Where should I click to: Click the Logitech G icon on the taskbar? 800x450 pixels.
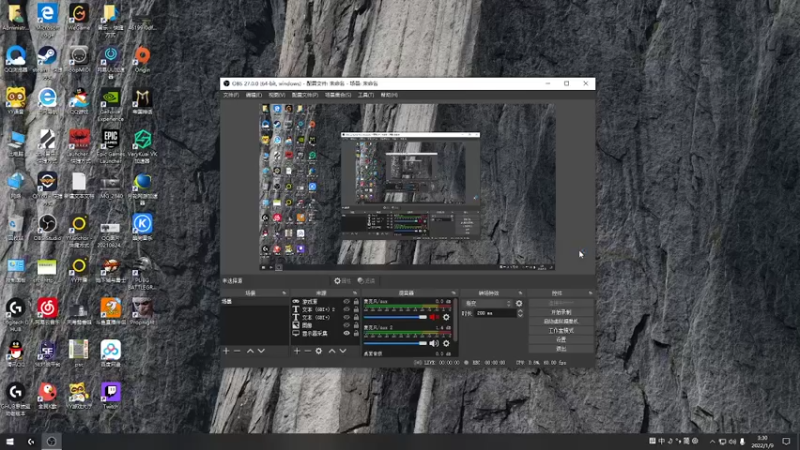coord(31,441)
